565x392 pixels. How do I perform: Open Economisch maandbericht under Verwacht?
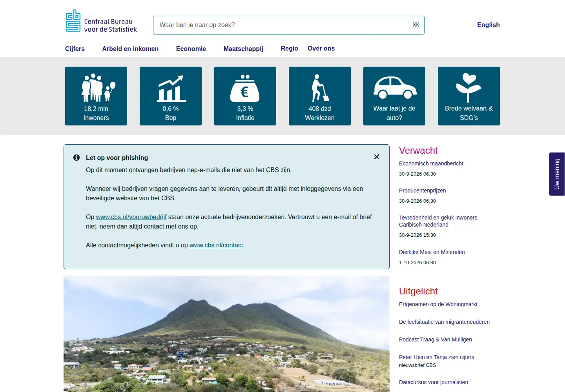(x=431, y=163)
